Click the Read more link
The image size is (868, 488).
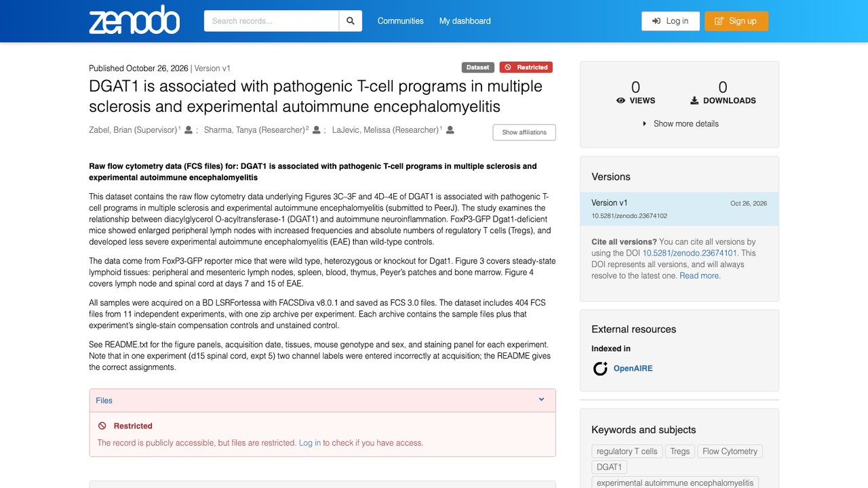pos(700,276)
